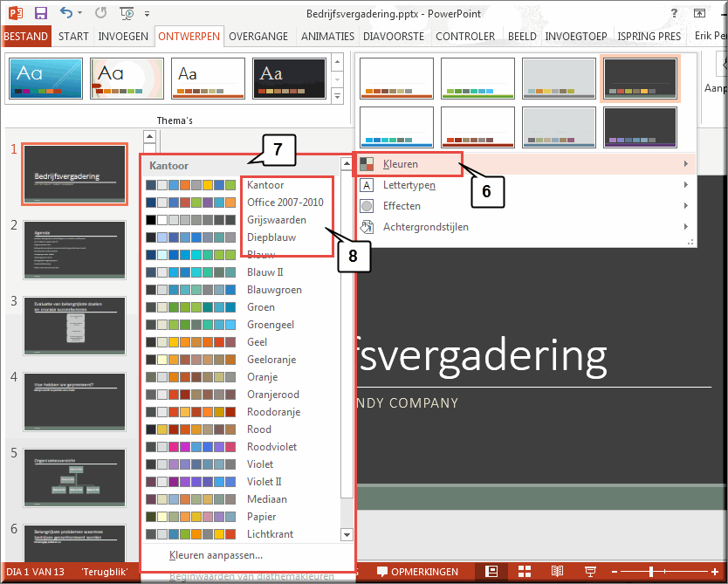Screen dimensions: 728x584
Task: Click the Effecten circle icon
Action: [x=367, y=206]
